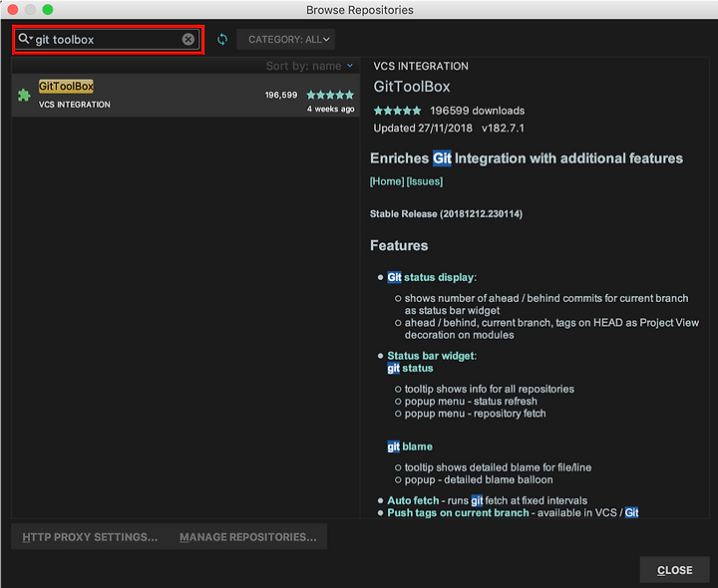This screenshot has width=718, height=588.
Task: Focus the git toolbox search field
Action: [107, 39]
